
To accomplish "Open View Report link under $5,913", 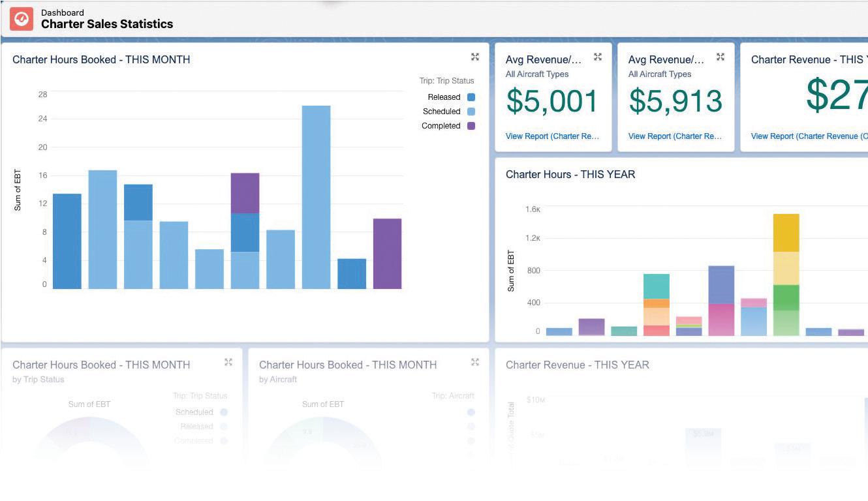I will click(x=675, y=136).
